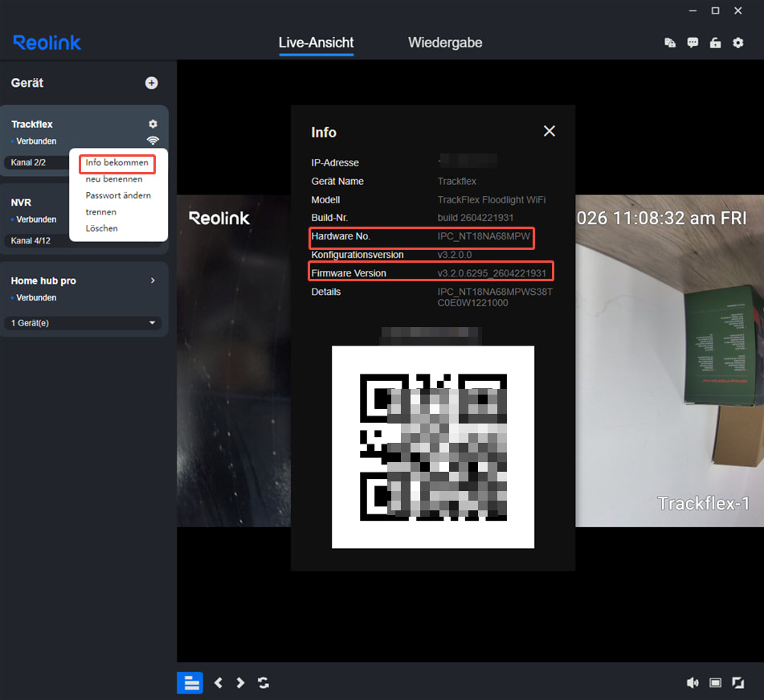Switch to Live-Ansicht tab

click(x=317, y=43)
